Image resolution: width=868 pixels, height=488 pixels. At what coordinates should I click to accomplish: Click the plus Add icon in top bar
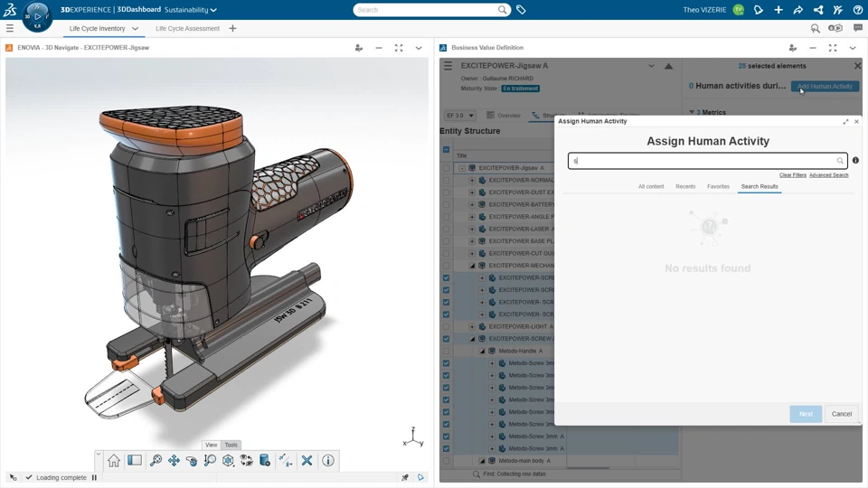point(778,10)
